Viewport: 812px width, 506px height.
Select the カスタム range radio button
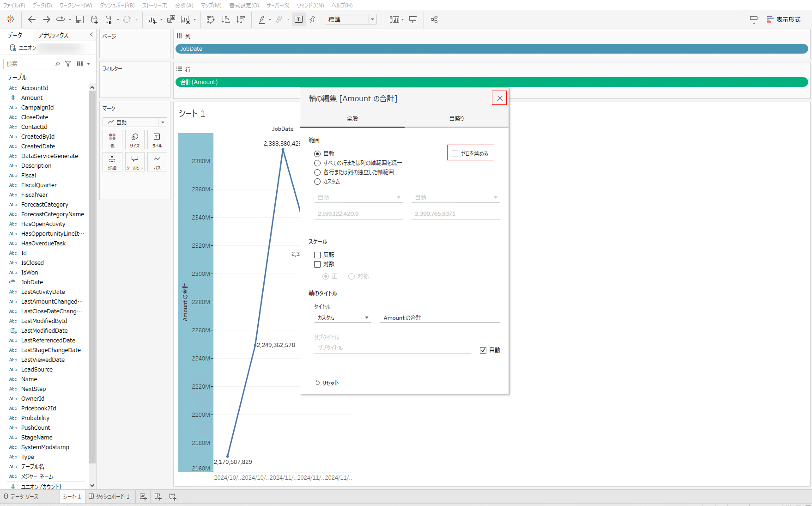click(x=317, y=182)
